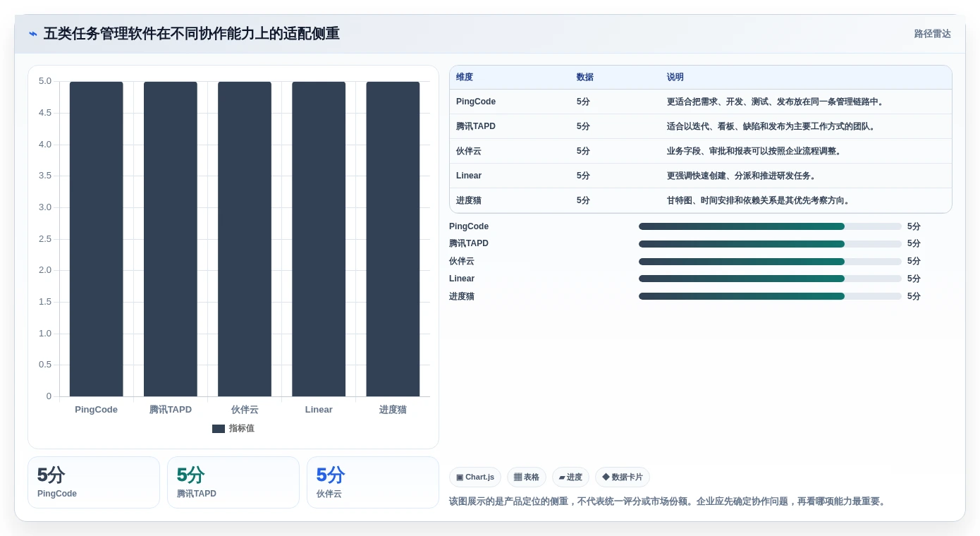Click the 表格 tag chip
Screen dimensions: 980x536
click(527, 477)
